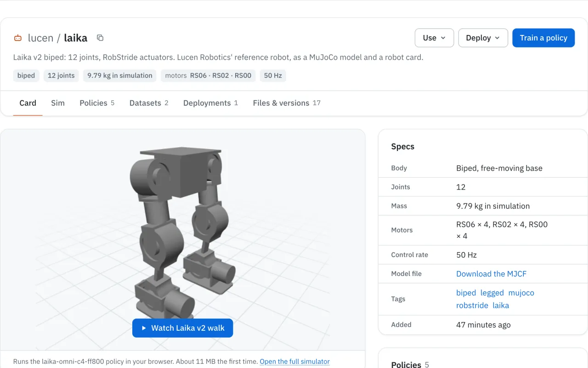Click the 47 minutes ago timestamp
This screenshot has width=588, height=368.
click(x=483, y=325)
